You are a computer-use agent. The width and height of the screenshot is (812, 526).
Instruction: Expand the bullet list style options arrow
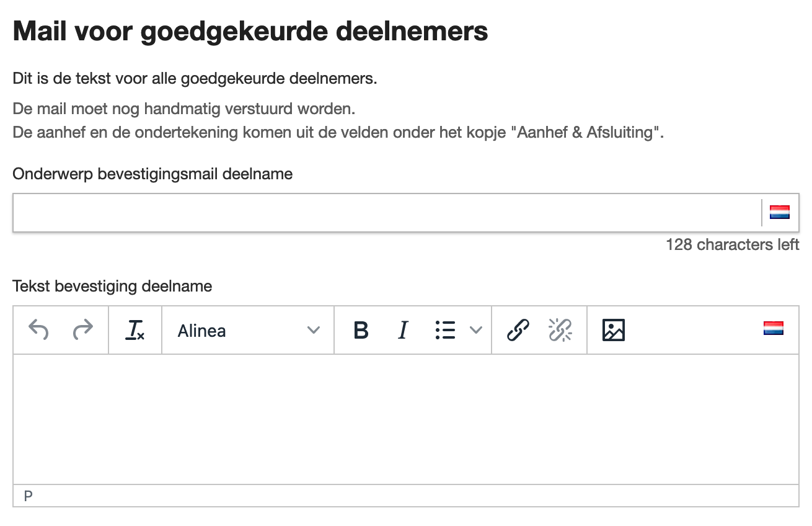475,330
